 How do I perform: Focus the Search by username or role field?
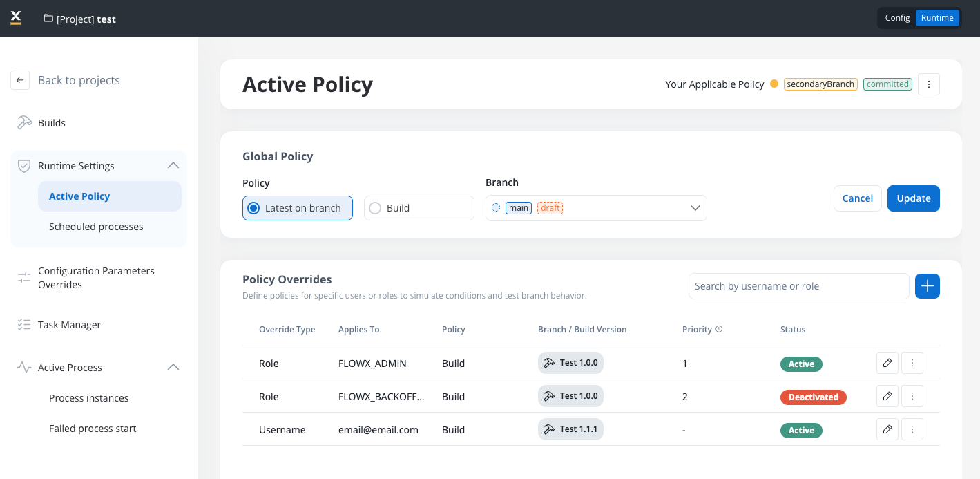(x=798, y=286)
